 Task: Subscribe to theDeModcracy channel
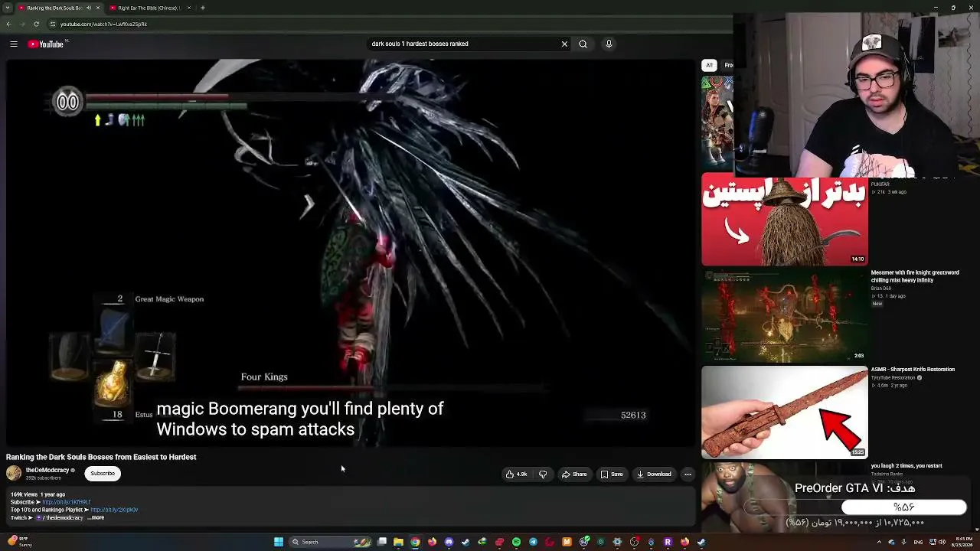(103, 474)
